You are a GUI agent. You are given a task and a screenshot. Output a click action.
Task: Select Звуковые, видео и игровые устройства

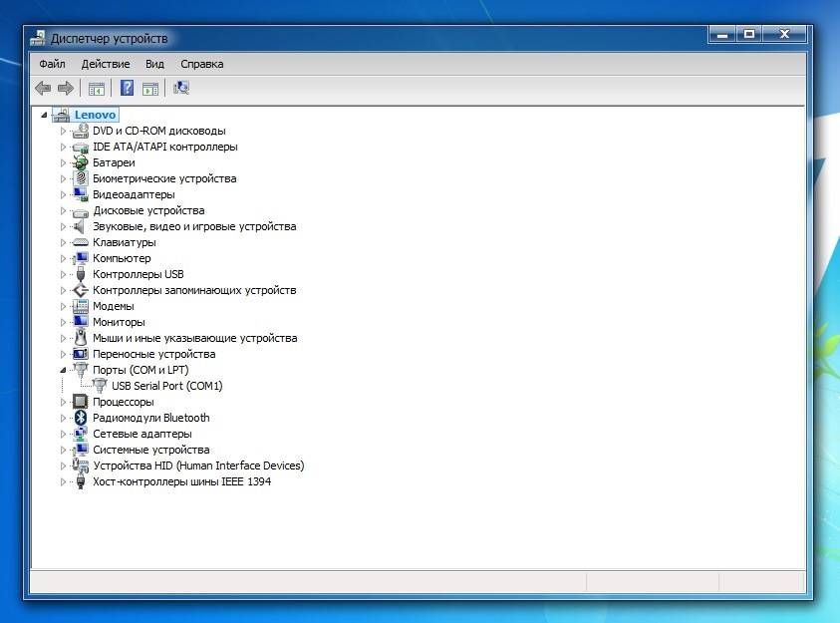(x=193, y=226)
